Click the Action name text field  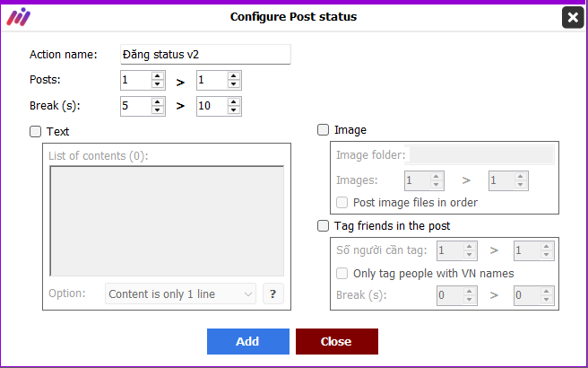tap(205, 55)
